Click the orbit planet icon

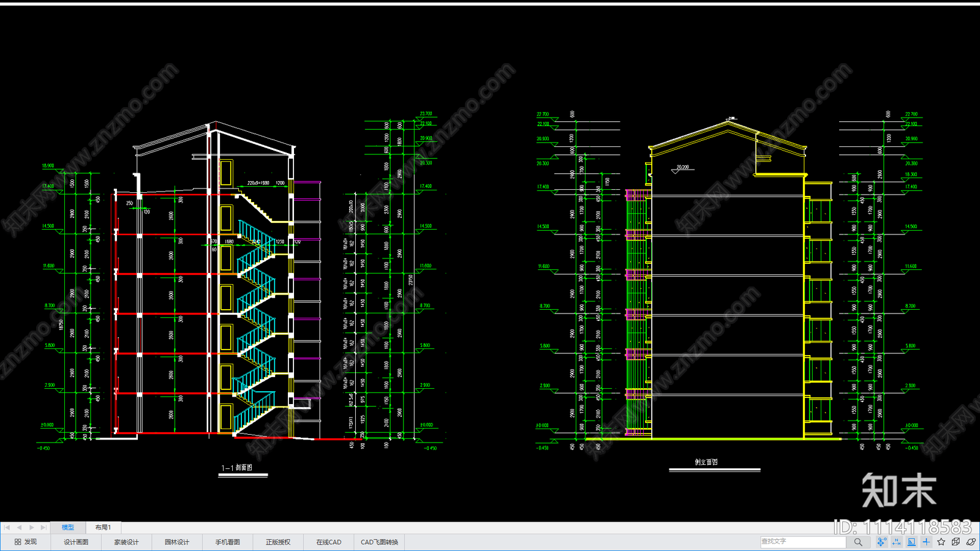coord(971,542)
